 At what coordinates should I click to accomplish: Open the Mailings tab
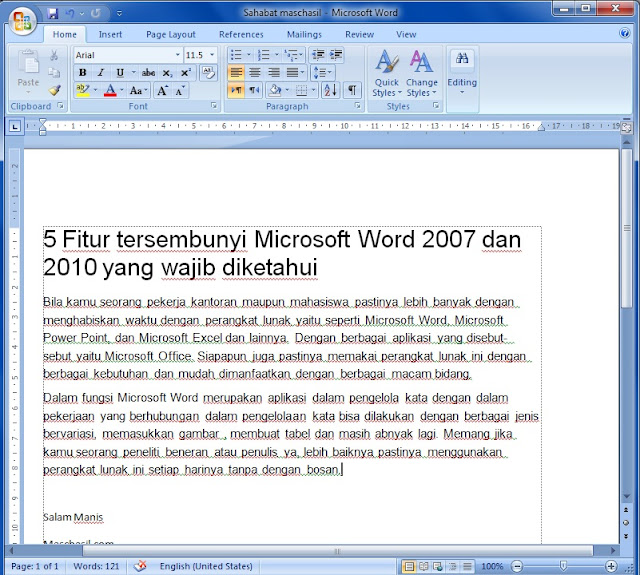click(304, 34)
